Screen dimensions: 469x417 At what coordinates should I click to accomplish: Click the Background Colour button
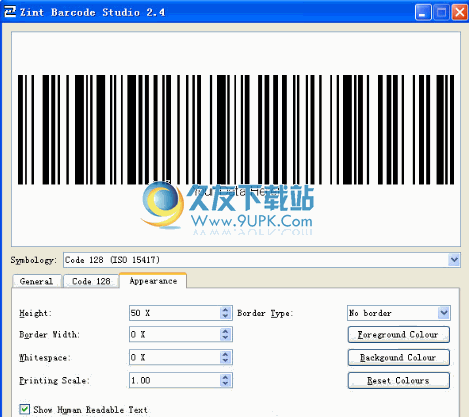point(399,357)
